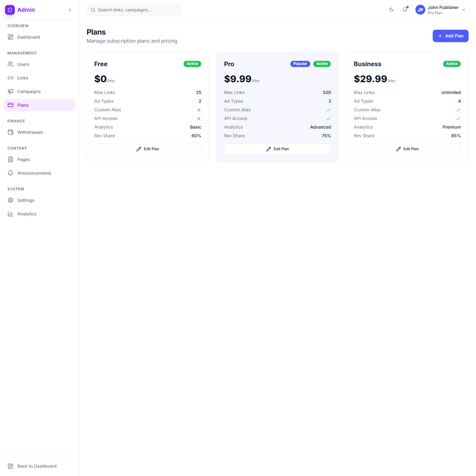The height and width of the screenshot is (476, 476).
Task: Click the sidebar Analytics bar chart icon
Action: (11, 214)
